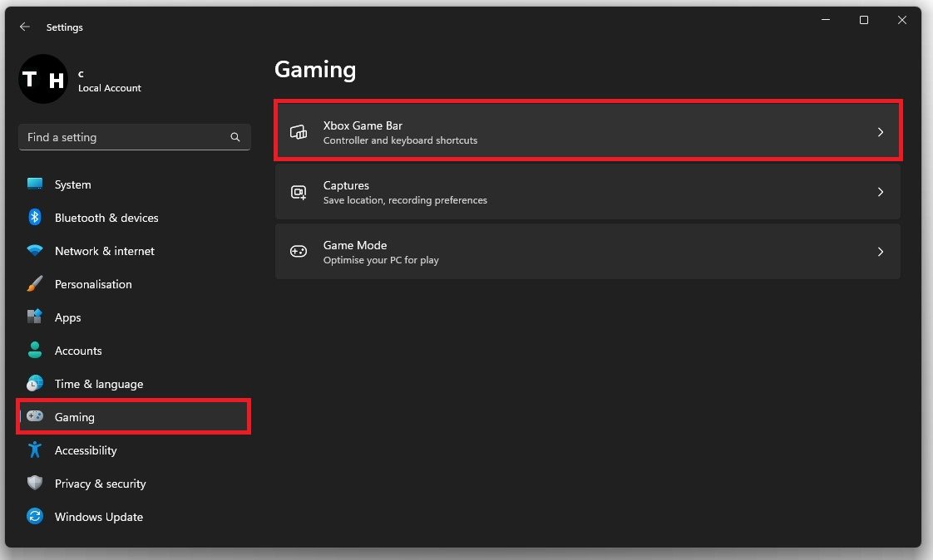
Task: Open Network & internet via its Wi-Fi icon
Action: (x=35, y=251)
